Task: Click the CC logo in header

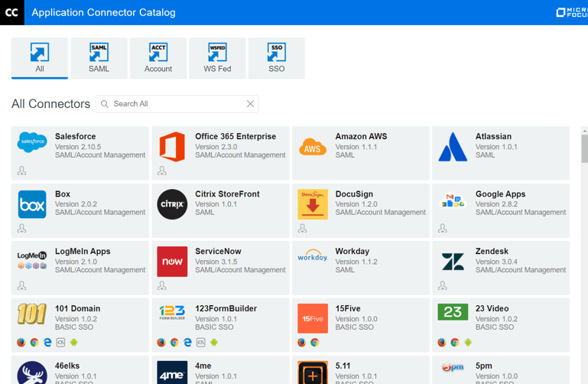Action: [x=12, y=12]
